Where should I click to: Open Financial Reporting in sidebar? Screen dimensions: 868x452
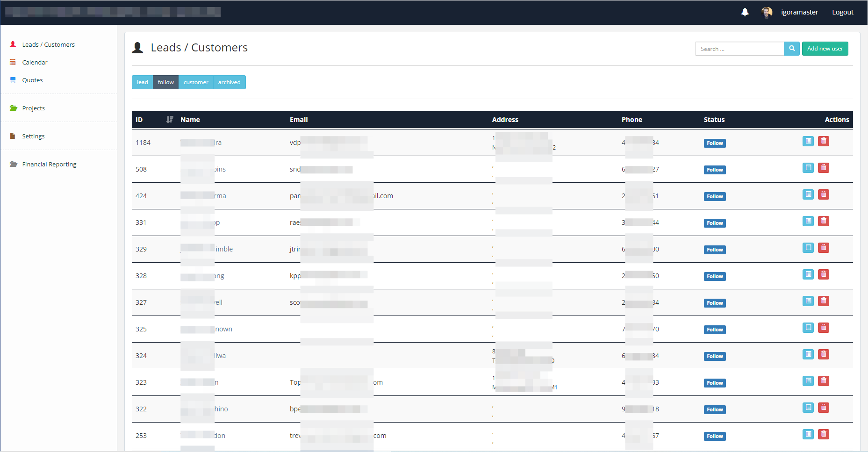coord(49,165)
